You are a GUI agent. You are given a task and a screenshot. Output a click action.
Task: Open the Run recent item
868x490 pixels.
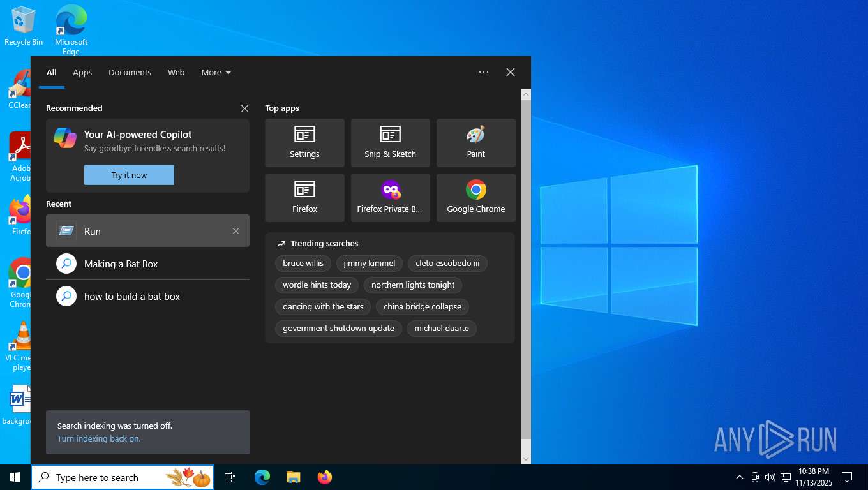coord(147,231)
